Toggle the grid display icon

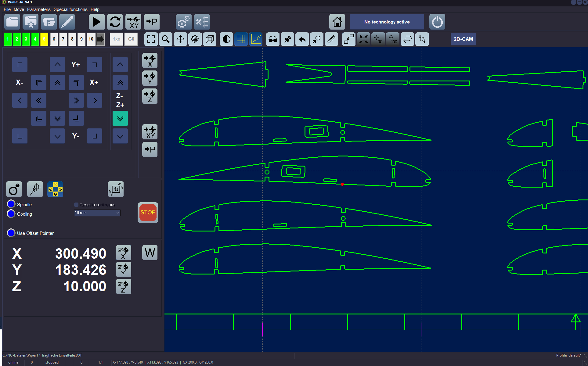tap(241, 39)
